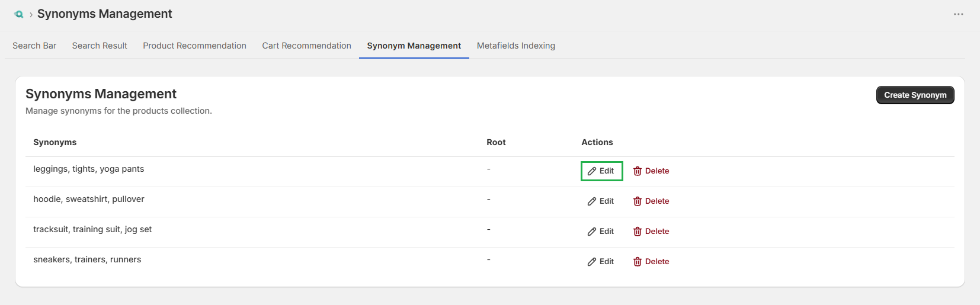Delete the tracksuit, training suit, jog set synonym
The height and width of the screenshot is (305, 980).
click(651, 232)
